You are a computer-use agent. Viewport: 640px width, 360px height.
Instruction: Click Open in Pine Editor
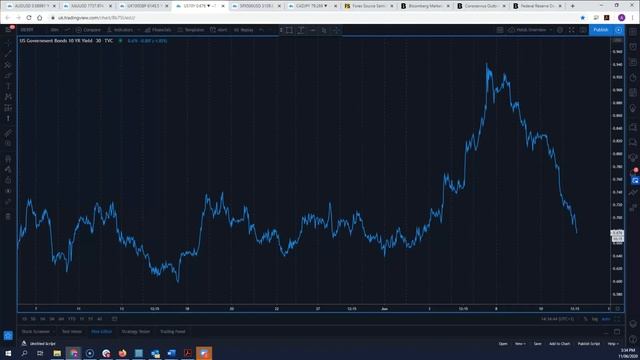pos(503,344)
